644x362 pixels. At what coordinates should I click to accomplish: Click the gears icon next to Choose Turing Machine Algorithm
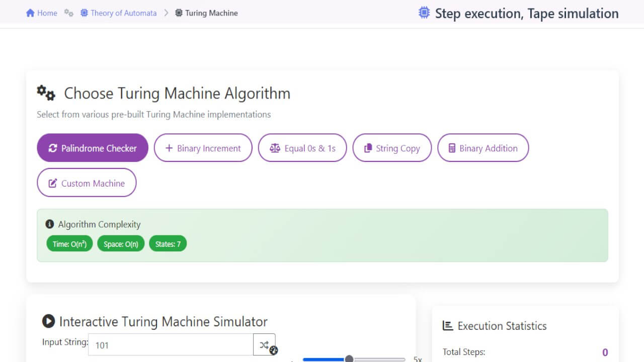[x=46, y=93]
